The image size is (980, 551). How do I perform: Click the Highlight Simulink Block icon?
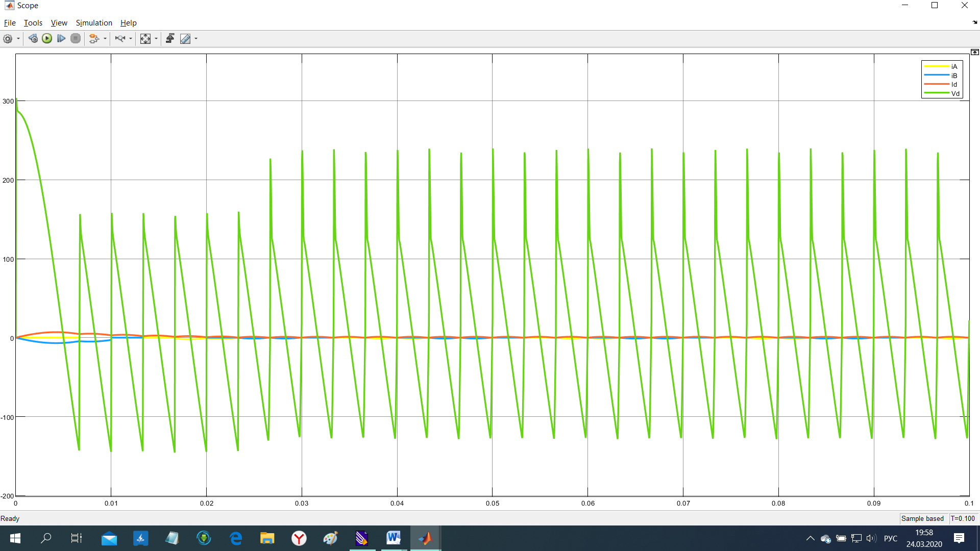point(93,39)
